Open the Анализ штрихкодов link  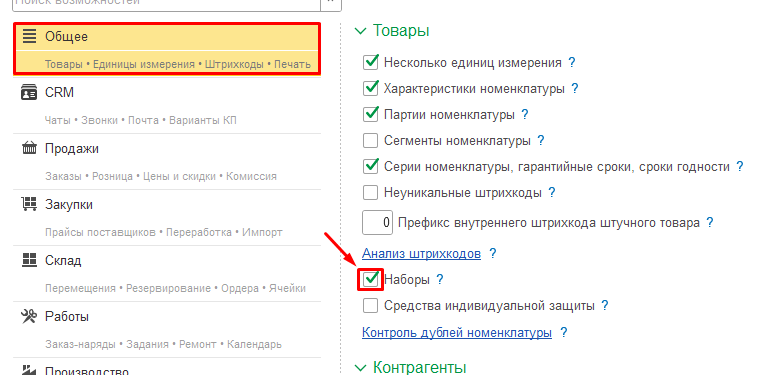point(421,254)
